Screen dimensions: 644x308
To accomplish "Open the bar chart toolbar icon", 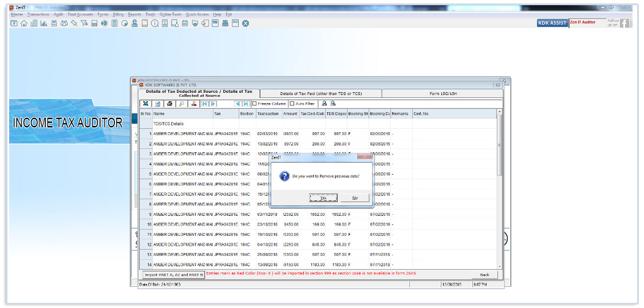I will point(44,23).
